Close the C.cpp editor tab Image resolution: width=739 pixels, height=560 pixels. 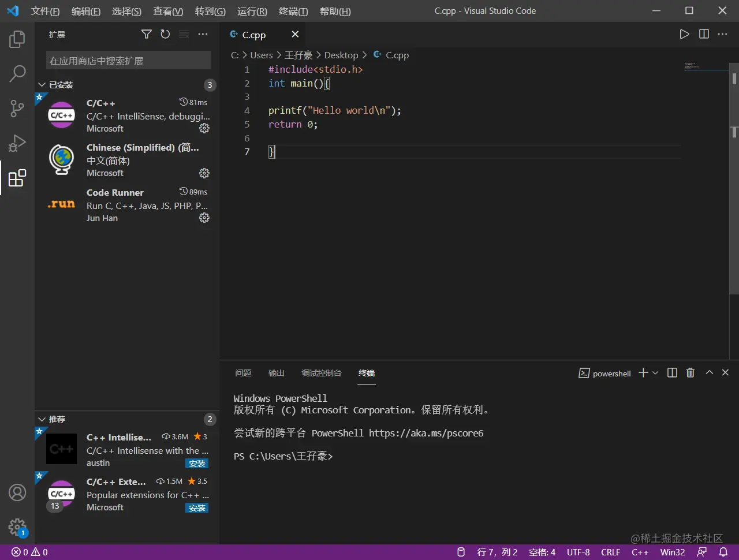295,35
